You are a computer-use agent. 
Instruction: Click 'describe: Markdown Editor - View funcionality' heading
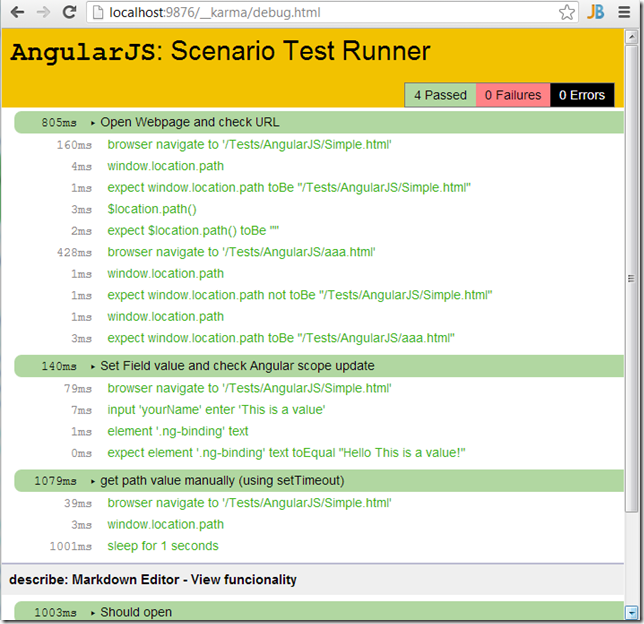153,580
